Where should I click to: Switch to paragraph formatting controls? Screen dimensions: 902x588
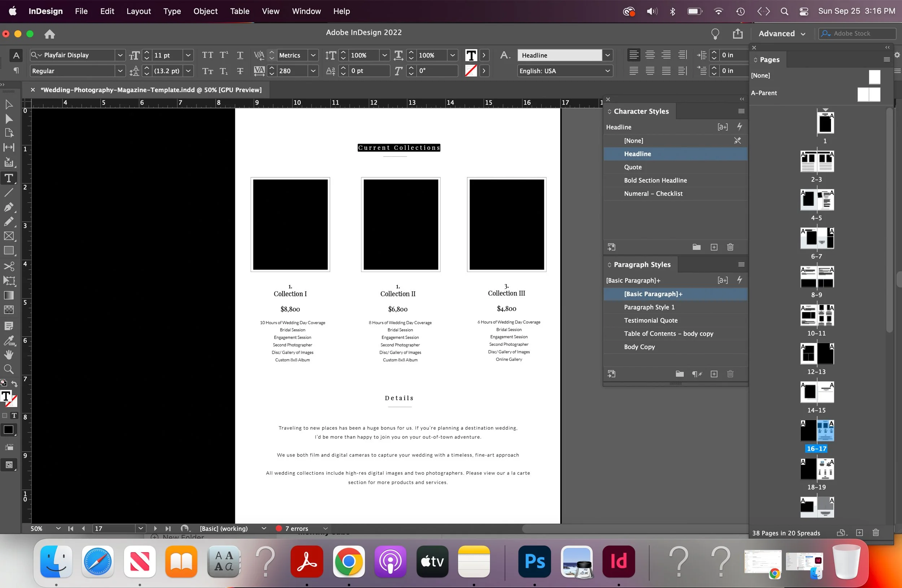click(16, 71)
